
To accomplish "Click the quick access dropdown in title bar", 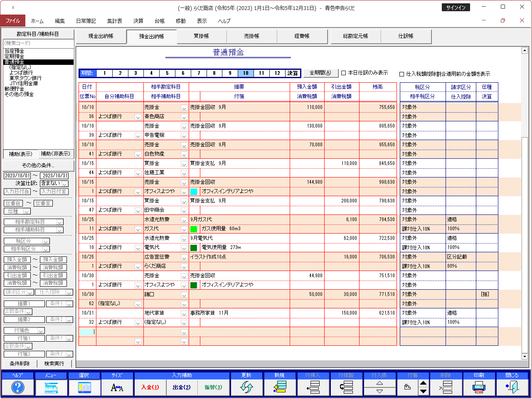I will (x=13, y=7).
